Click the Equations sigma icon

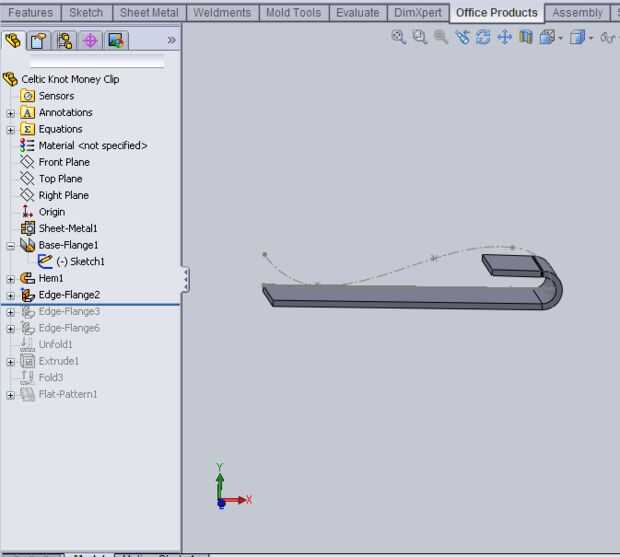[x=27, y=129]
